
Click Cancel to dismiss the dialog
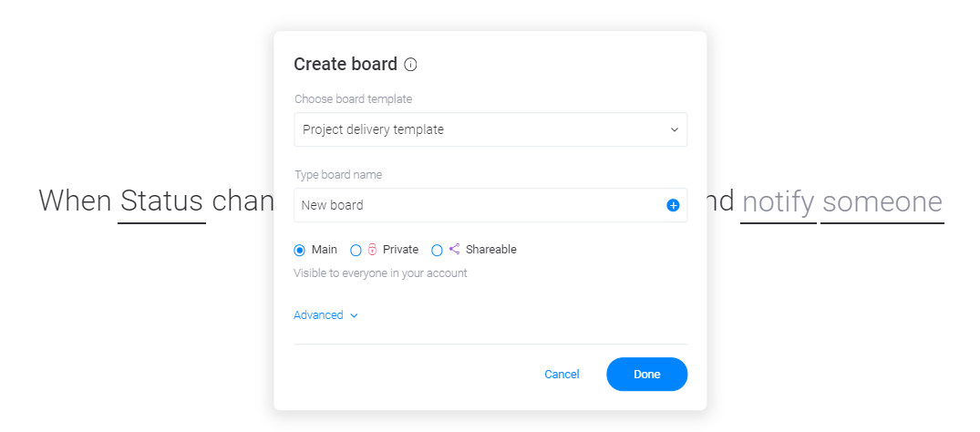[562, 375]
